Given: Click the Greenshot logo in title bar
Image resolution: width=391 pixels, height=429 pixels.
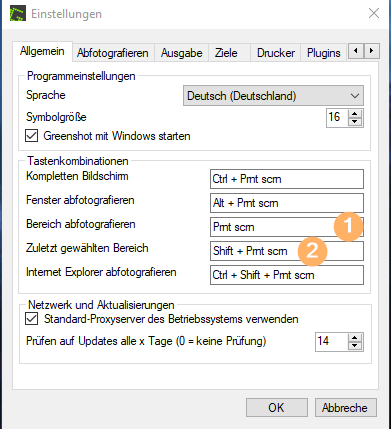Looking at the screenshot, I should (x=18, y=13).
